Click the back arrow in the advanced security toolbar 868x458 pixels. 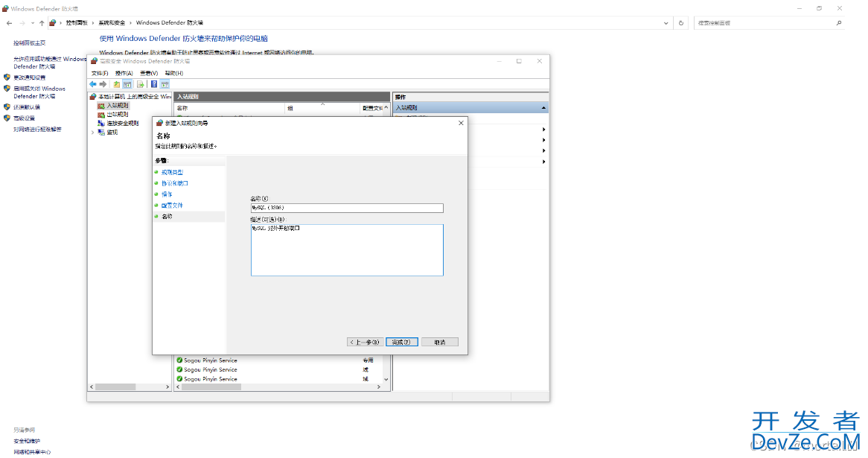pos(93,84)
